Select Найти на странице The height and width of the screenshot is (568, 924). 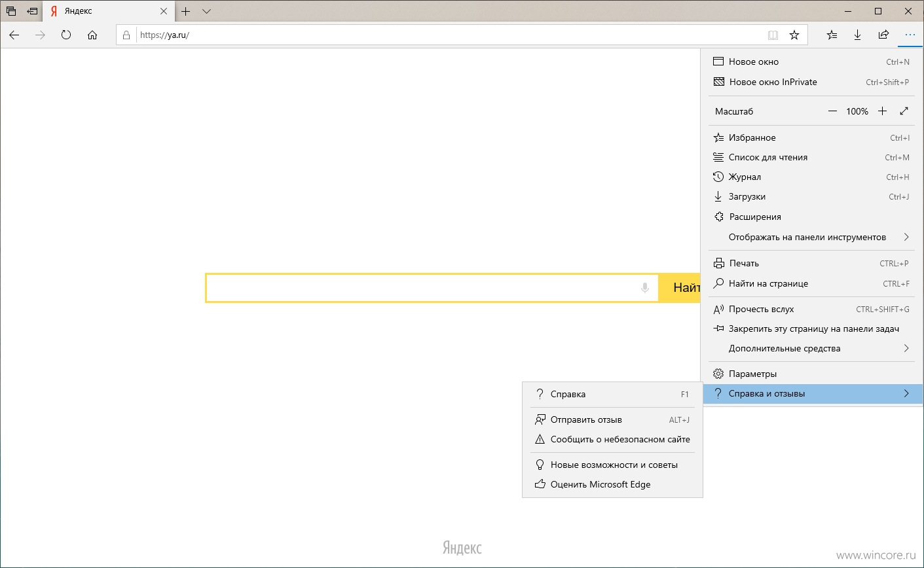click(x=811, y=283)
